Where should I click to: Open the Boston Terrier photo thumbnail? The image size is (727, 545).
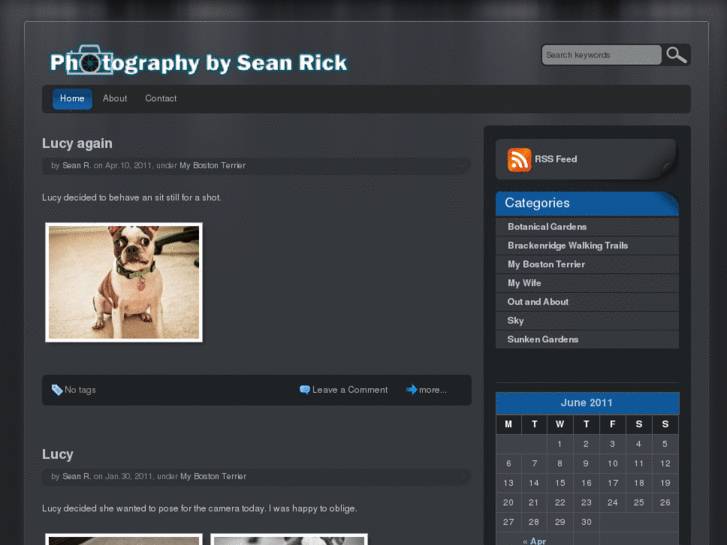[124, 282]
